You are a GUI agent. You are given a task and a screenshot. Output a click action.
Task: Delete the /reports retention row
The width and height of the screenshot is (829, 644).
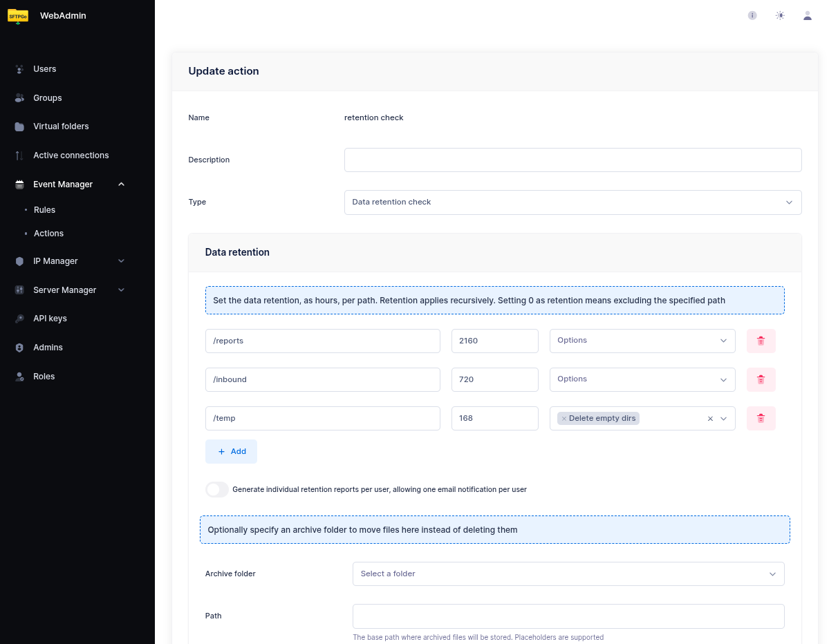[761, 341]
